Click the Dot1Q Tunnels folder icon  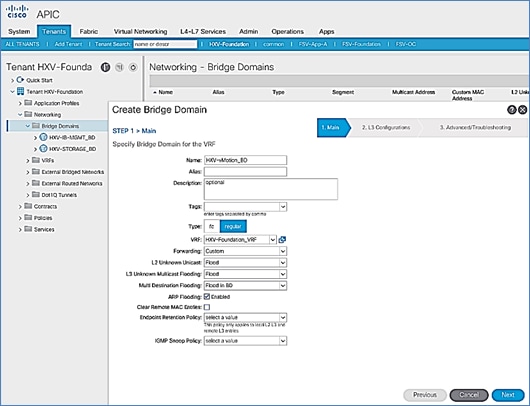[x=35, y=194]
